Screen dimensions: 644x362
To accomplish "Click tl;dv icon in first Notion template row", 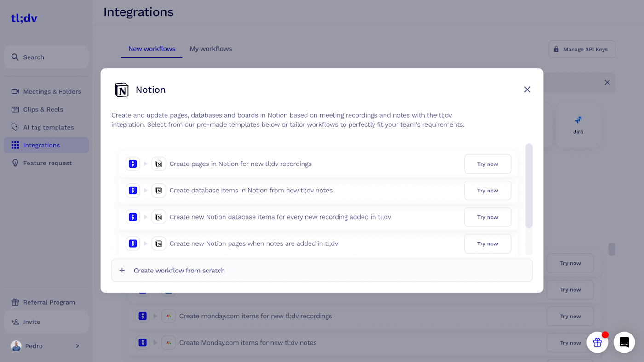I will (x=133, y=164).
